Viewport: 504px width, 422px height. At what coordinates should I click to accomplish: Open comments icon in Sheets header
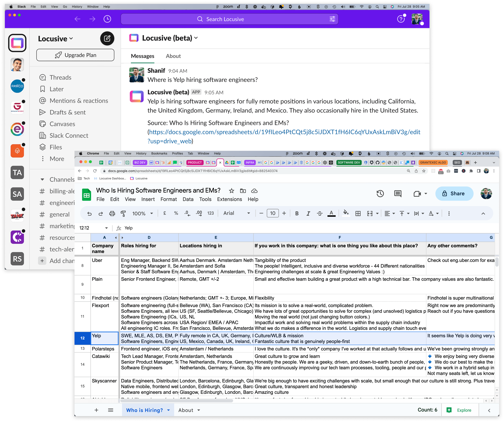tap(398, 194)
